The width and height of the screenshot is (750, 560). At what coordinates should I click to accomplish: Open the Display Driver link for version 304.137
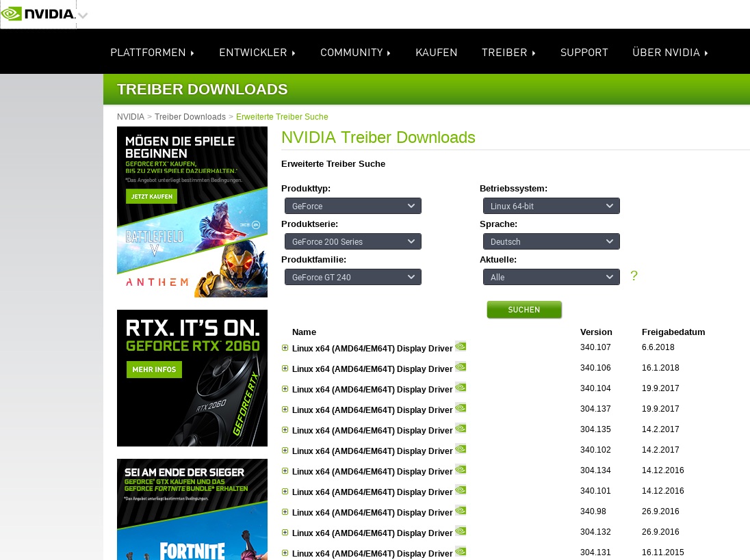pyautogui.click(x=372, y=410)
